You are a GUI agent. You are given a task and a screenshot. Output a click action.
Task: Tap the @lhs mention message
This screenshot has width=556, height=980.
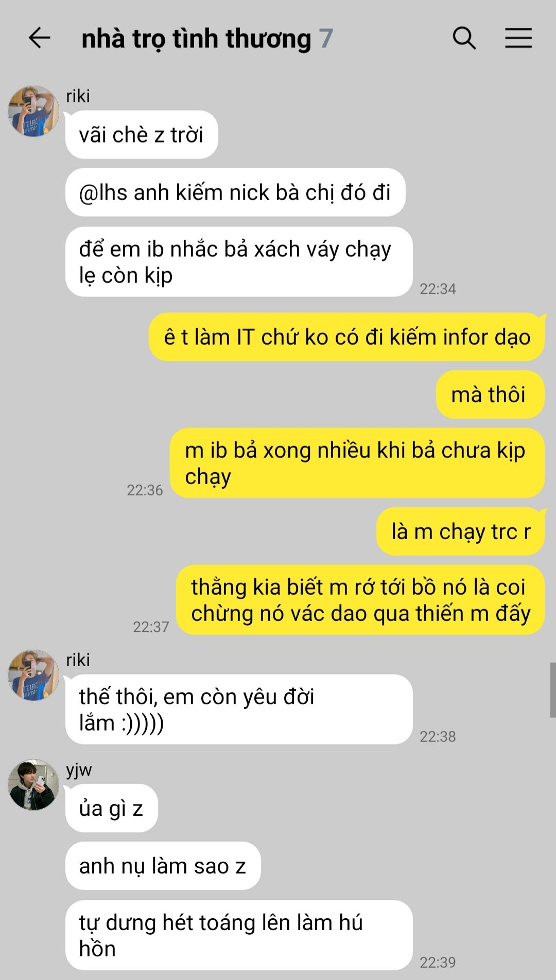pyautogui.click(x=235, y=192)
